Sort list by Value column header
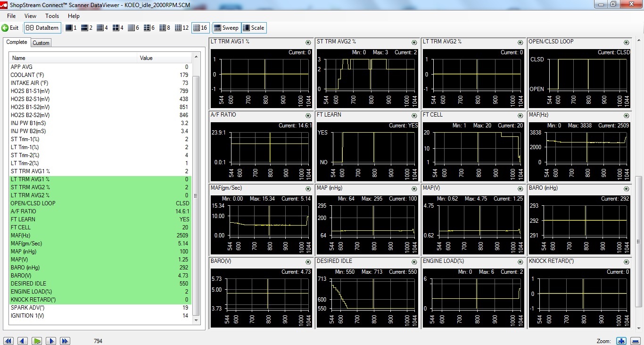 [165, 58]
